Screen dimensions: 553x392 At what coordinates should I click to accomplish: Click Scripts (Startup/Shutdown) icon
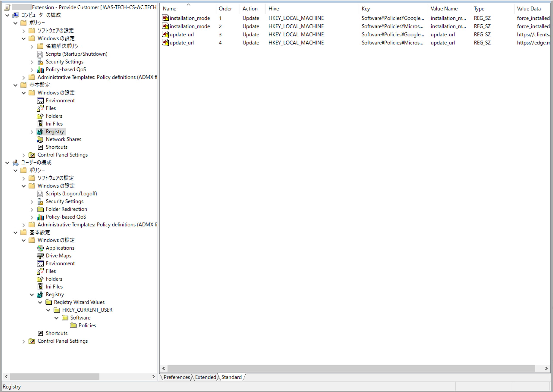coord(40,54)
